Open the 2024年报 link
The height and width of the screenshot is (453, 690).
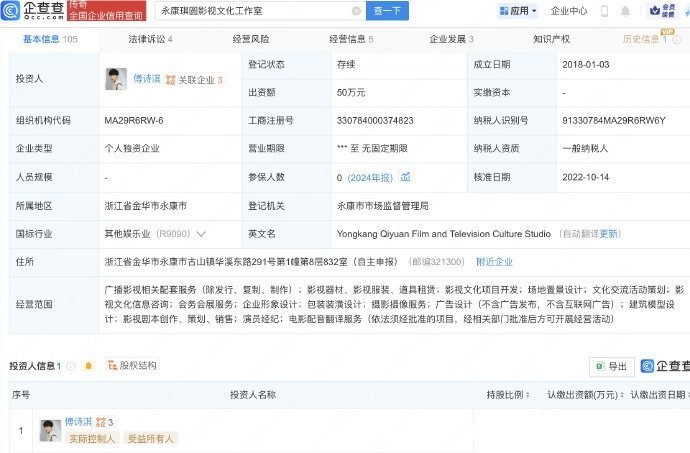click(370, 178)
